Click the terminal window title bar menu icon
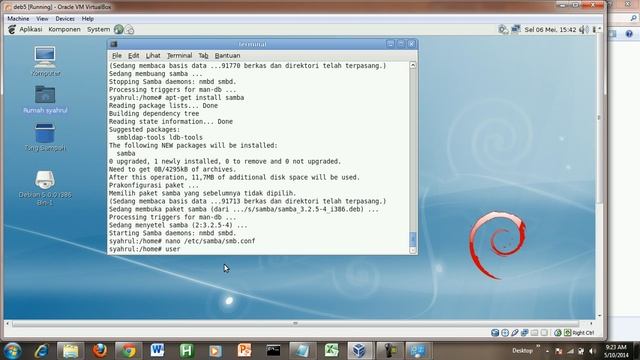This screenshot has width=640, height=360. pyautogui.click(x=114, y=44)
